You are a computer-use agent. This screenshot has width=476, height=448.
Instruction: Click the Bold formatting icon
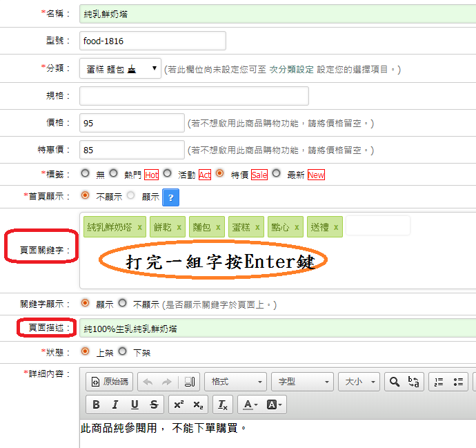coord(96,405)
